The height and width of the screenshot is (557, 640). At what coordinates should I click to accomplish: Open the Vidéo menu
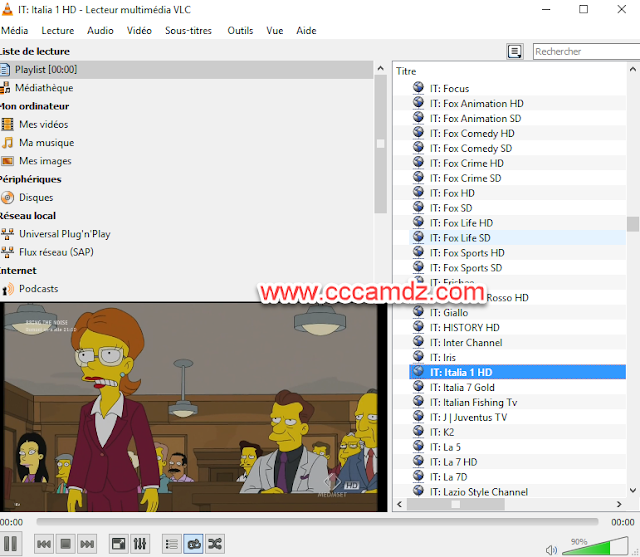[x=139, y=31]
